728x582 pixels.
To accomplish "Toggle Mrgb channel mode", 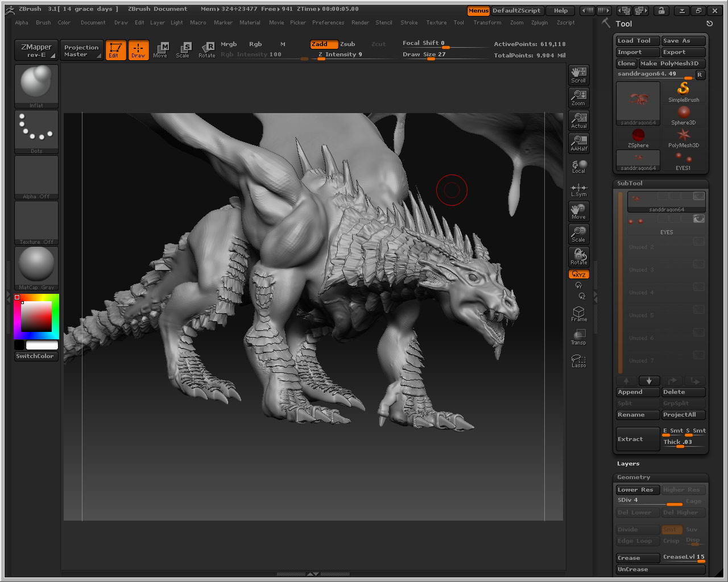I will pyautogui.click(x=229, y=44).
